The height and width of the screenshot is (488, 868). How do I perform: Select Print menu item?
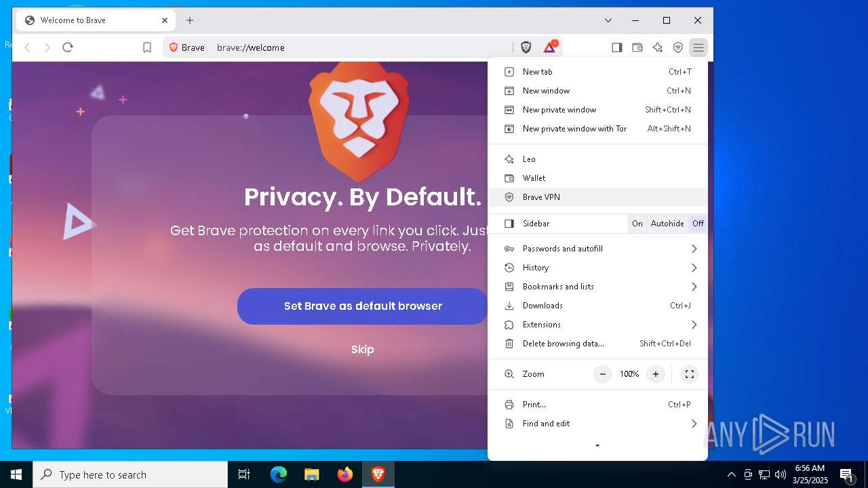597,405
